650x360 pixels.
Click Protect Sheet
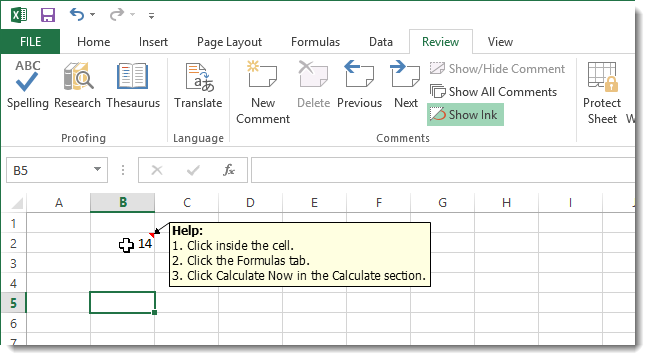pos(602,92)
